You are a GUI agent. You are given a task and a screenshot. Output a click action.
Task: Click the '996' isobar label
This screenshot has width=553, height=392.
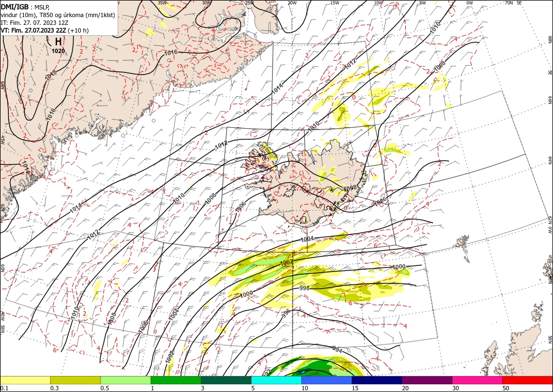click(x=286, y=312)
